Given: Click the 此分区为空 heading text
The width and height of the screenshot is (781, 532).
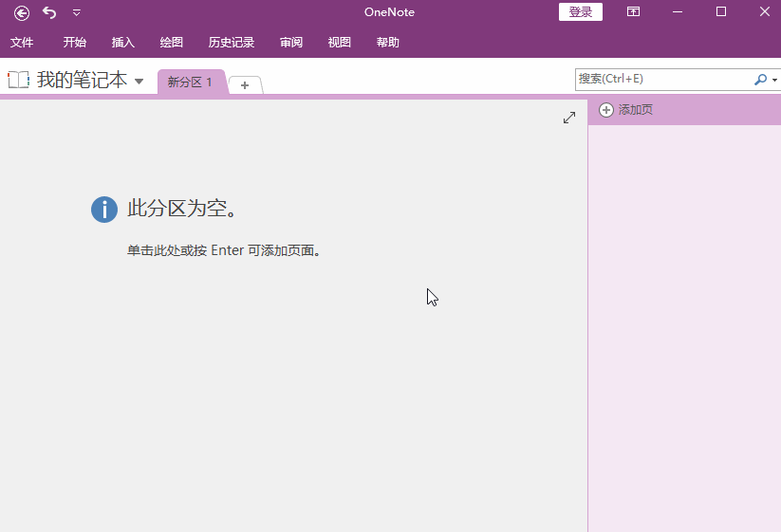Looking at the screenshot, I should coord(181,208).
